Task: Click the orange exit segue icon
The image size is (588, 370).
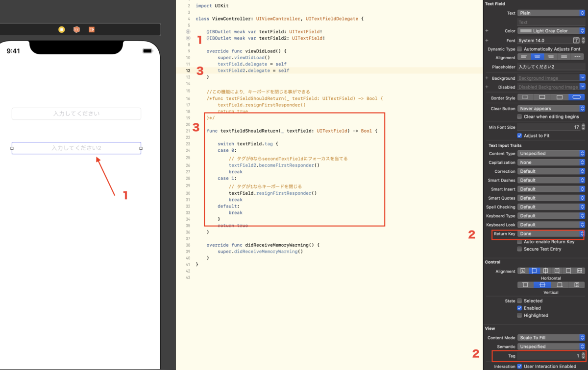Action: pyautogui.click(x=92, y=29)
